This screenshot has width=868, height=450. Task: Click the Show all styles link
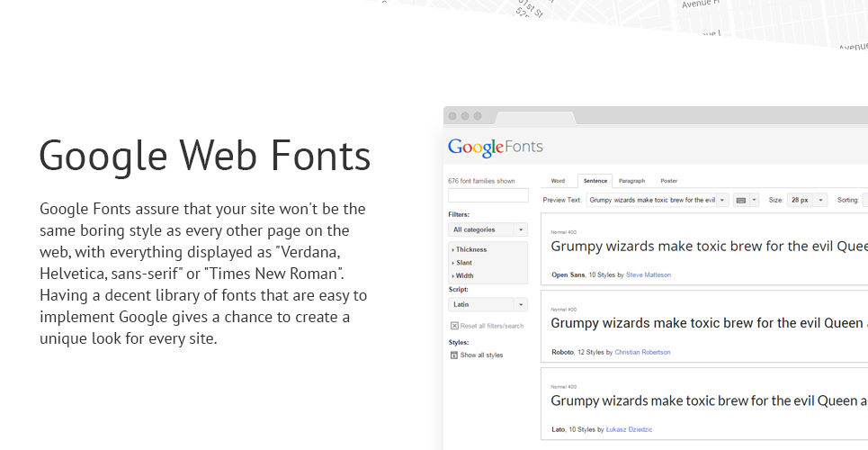click(x=481, y=355)
